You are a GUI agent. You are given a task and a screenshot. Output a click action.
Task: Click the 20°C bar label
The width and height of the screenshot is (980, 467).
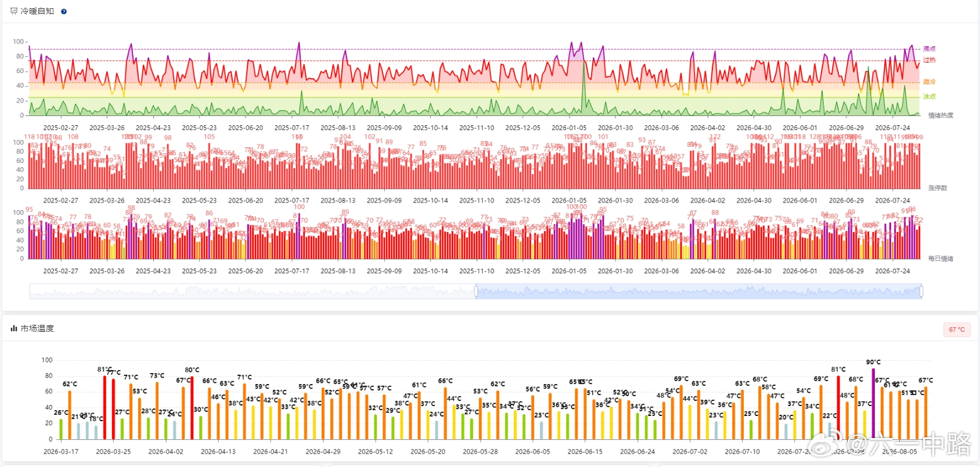(x=786, y=417)
